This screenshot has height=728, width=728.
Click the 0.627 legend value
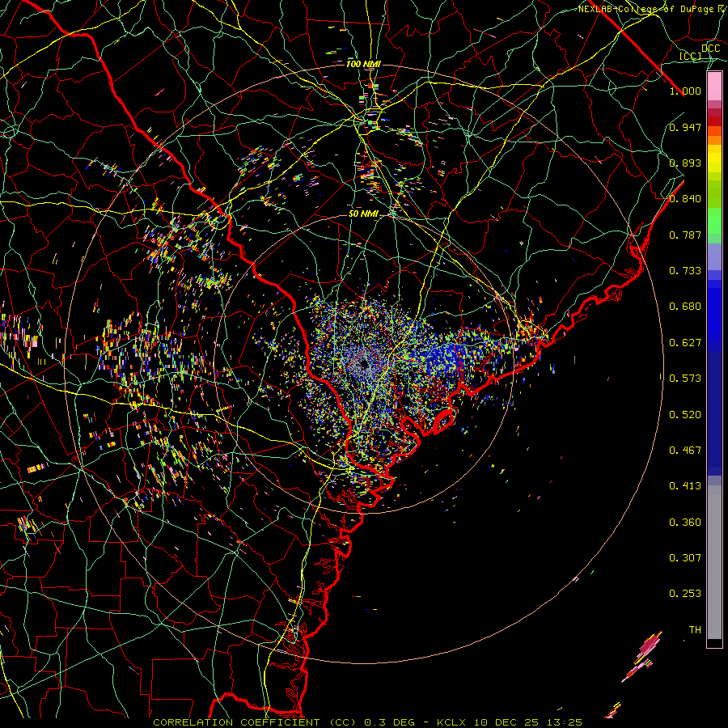(685, 343)
